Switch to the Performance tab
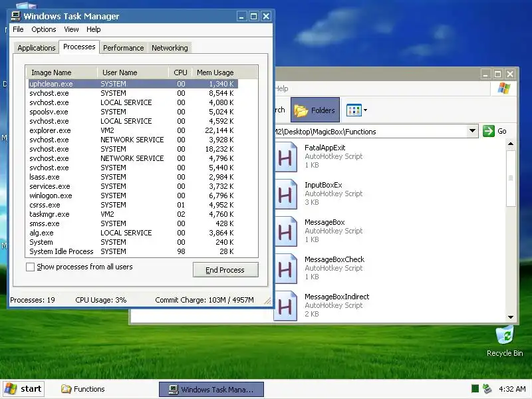532x399 pixels. pos(124,48)
